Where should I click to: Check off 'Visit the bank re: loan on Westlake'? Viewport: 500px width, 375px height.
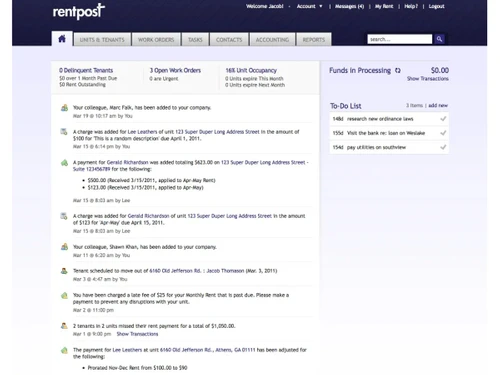pos(443,133)
